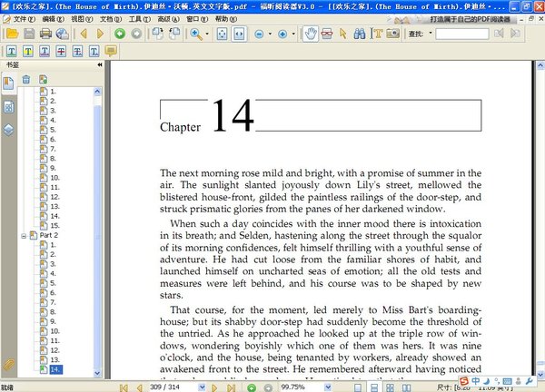545x392 pixels.
Task: Open the 查找 search options dropdown
Action: (x=431, y=34)
